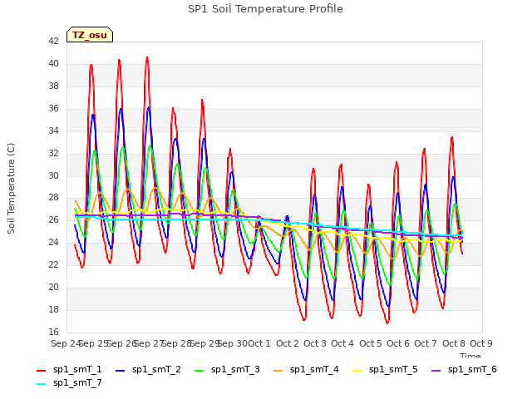Click the red sp1_smT_1 legend swatch
The height and width of the screenshot is (399, 532).
pyautogui.click(x=41, y=371)
